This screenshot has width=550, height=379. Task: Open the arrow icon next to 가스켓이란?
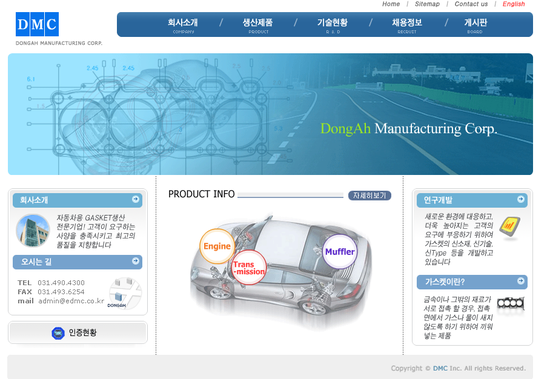[521, 281]
